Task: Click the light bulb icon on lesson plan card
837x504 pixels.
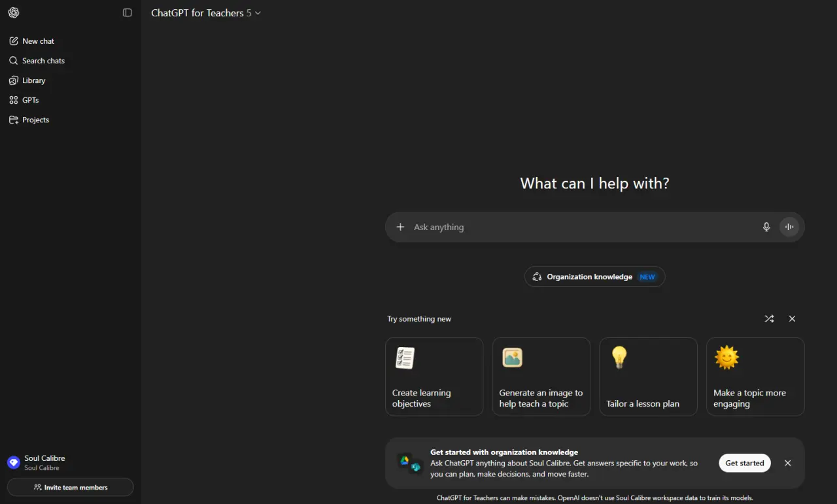Action: [619, 358]
